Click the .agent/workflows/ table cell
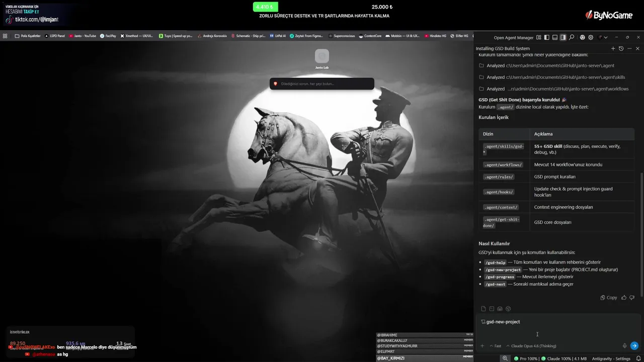 (x=503, y=165)
